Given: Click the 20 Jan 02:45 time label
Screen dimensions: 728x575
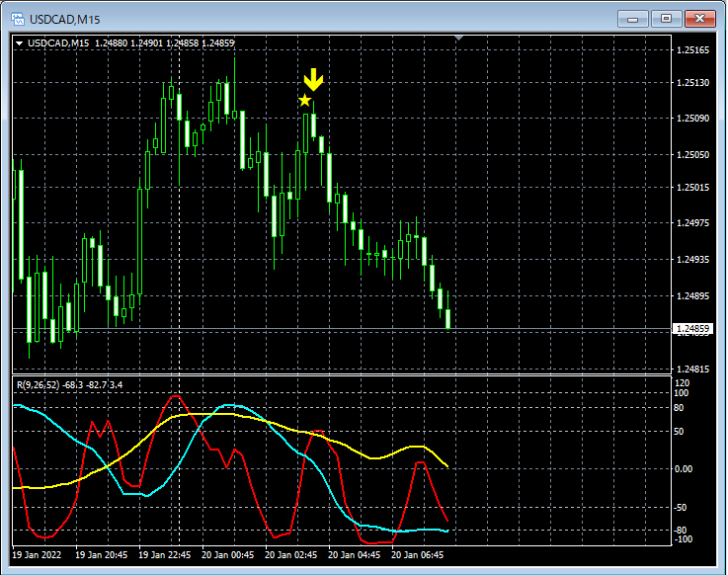Looking at the screenshot, I should [290, 555].
